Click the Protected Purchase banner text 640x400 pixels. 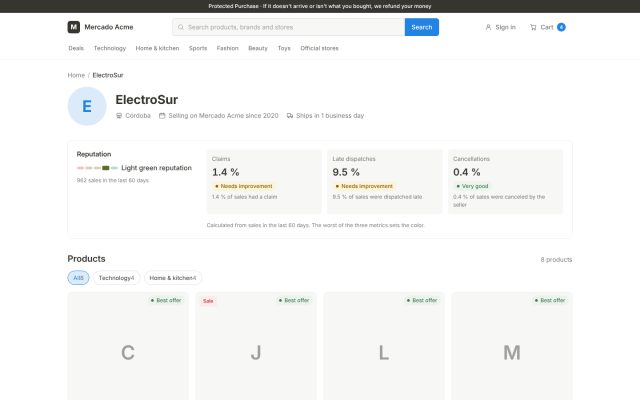click(x=320, y=6)
